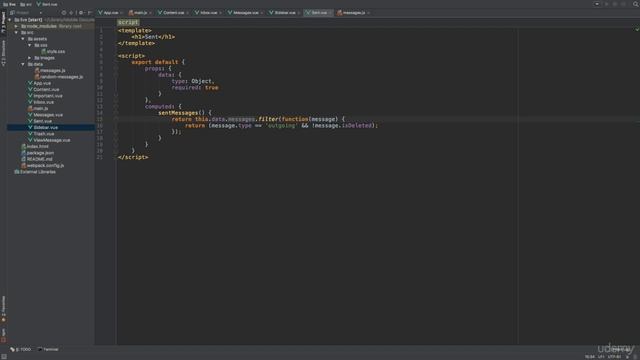The height and width of the screenshot is (360, 640).
Task: Collapse the assets folder
Action: (x=23, y=39)
